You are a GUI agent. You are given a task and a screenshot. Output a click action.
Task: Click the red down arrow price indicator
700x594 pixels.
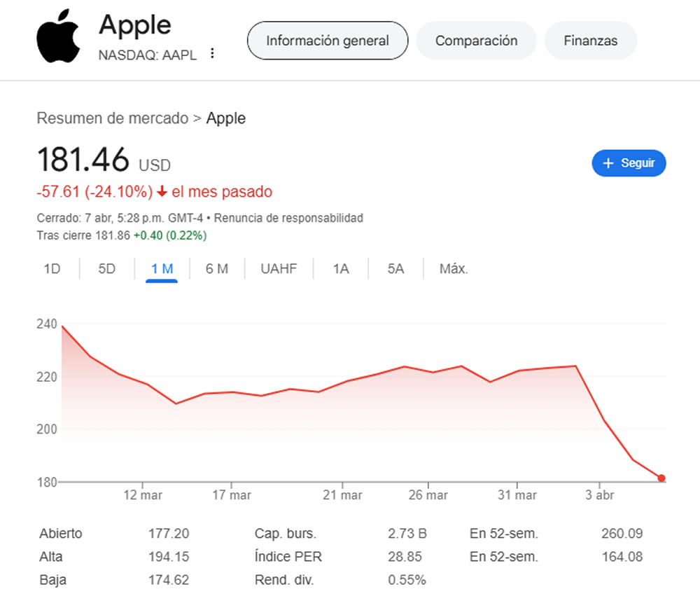(162, 192)
